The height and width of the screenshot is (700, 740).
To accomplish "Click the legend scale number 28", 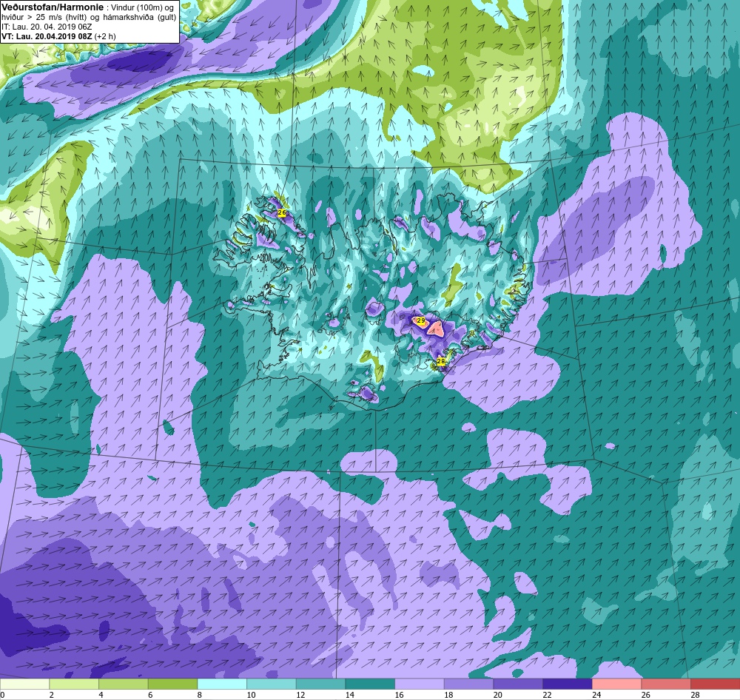I will pyautogui.click(x=695, y=695).
